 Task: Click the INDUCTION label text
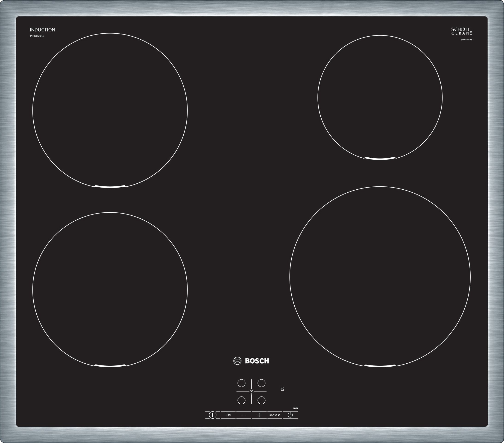tap(42, 30)
